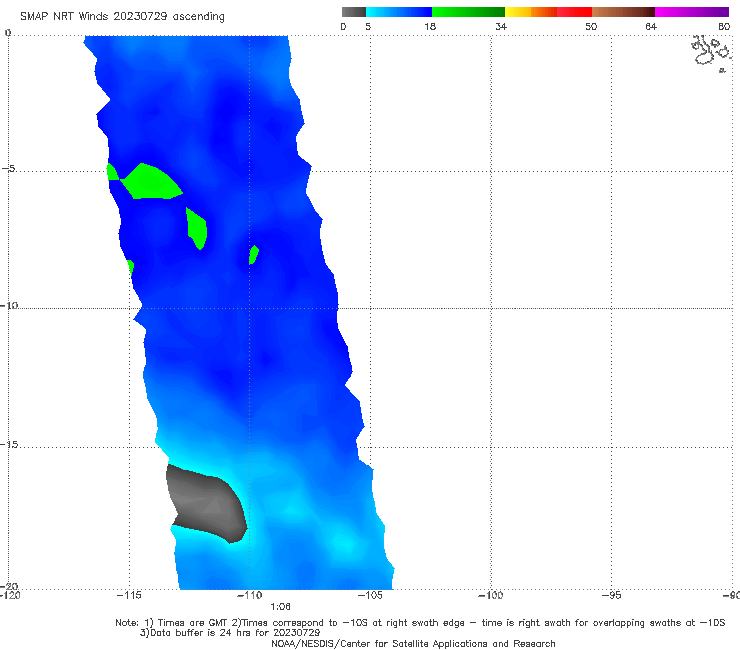Select the red segment of the color bar

(x=574, y=12)
